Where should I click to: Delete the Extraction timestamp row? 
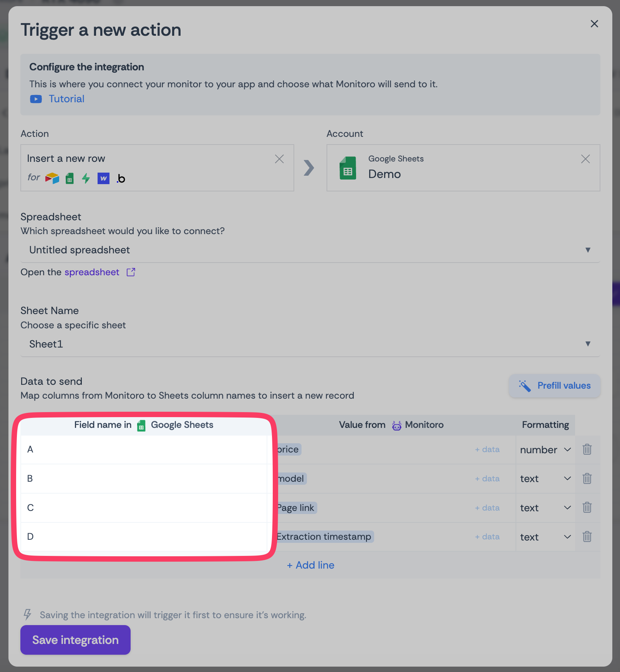[587, 536]
